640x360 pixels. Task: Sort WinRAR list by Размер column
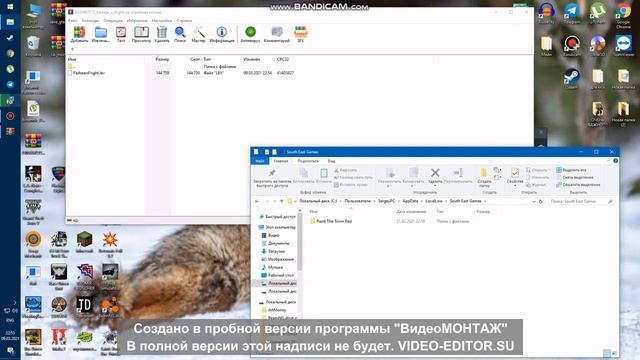(162, 59)
